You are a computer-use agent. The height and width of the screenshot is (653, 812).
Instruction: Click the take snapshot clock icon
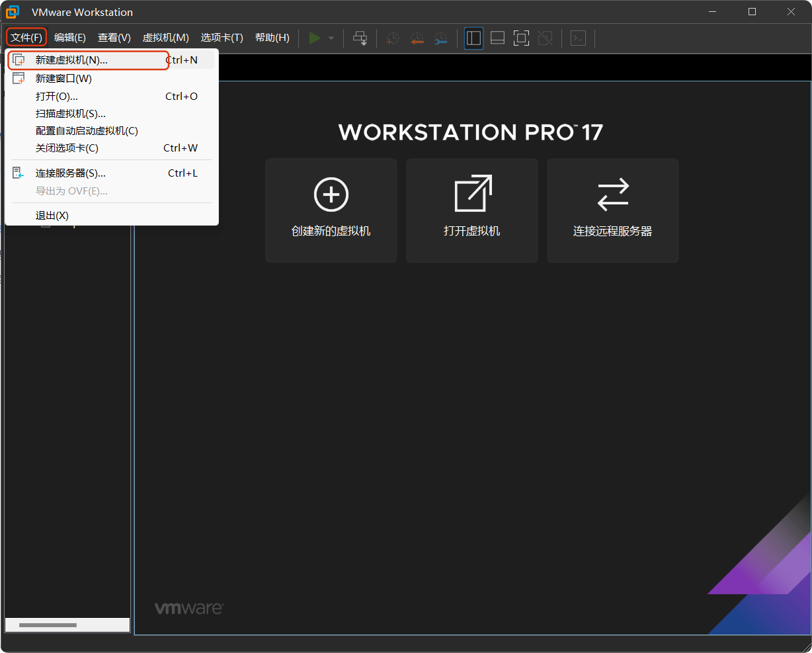click(393, 38)
